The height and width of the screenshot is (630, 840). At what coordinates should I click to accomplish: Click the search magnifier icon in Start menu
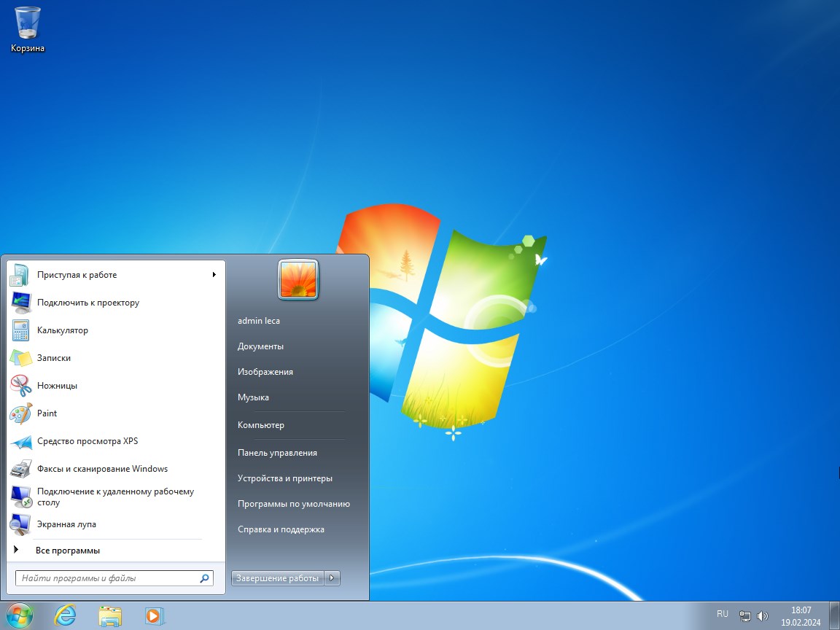[204, 578]
